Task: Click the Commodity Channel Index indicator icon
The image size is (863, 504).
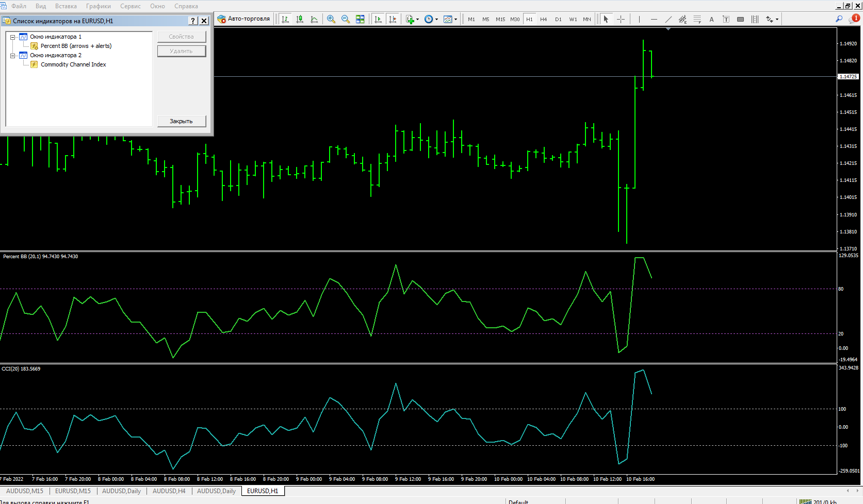Action: (34, 64)
